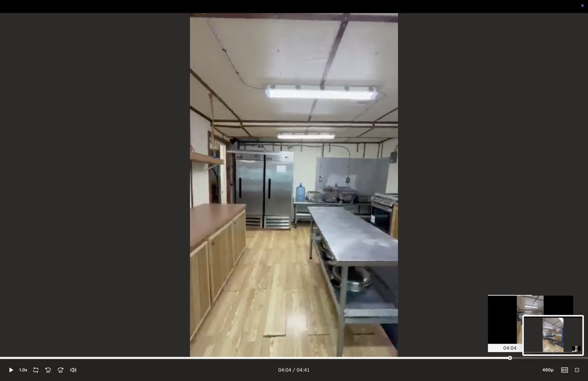This screenshot has height=381, width=588.
Task: Click the elapsed time display 04:04 / 04:41
Action: click(x=294, y=370)
